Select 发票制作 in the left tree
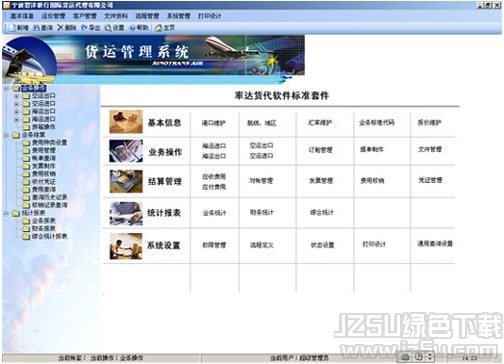 (44, 166)
